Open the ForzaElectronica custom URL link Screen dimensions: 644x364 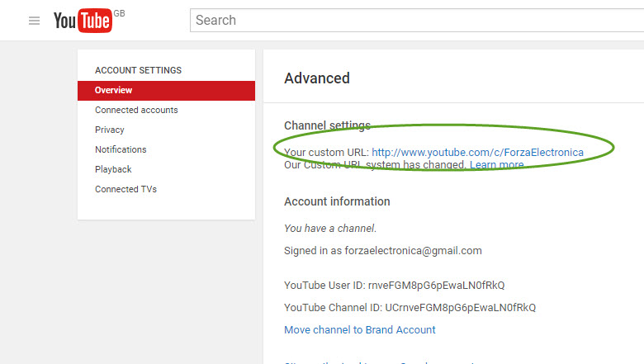click(x=478, y=152)
